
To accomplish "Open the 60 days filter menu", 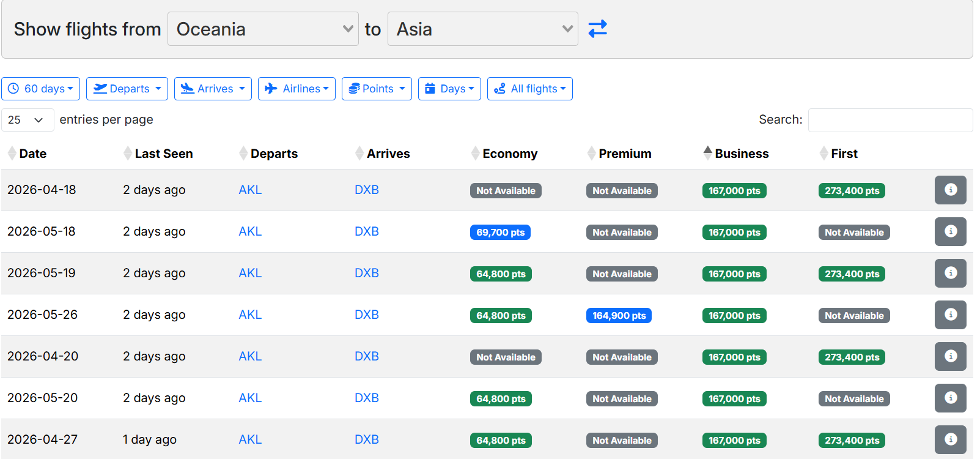I will point(40,89).
